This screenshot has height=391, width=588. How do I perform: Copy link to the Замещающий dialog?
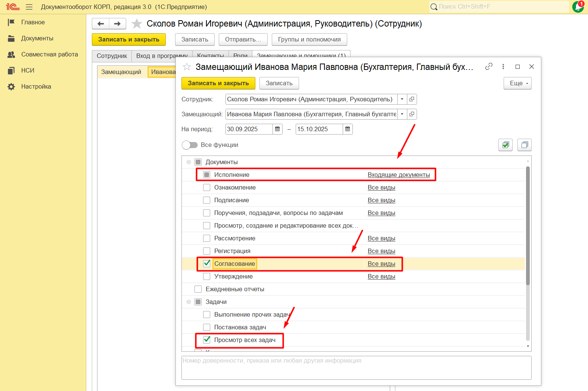(x=489, y=67)
